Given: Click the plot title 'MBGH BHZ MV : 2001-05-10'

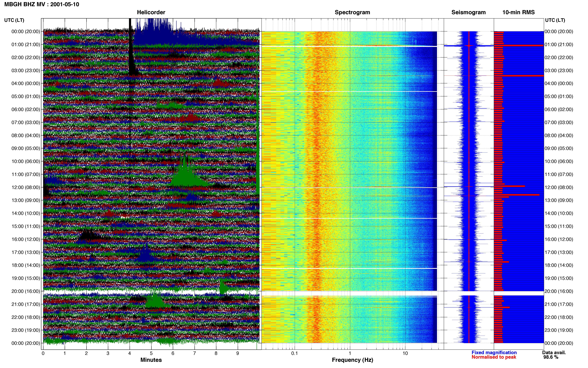Looking at the screenshot, I should 42,4.
